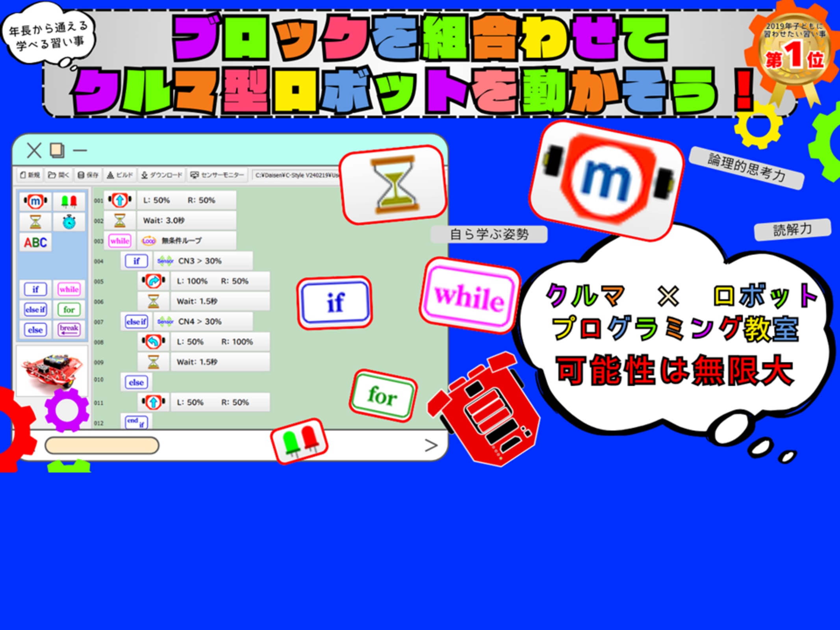Click the ダウンロード (Download) toolbar button
This screenshot has height=630, width=840.
(x=162, y=175)
